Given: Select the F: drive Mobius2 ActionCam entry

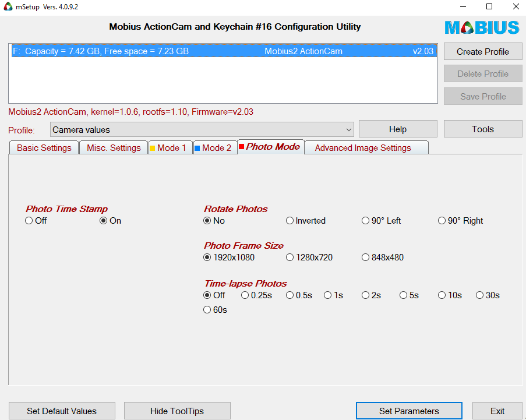Looking at the screenshot, I should (224, 51).
